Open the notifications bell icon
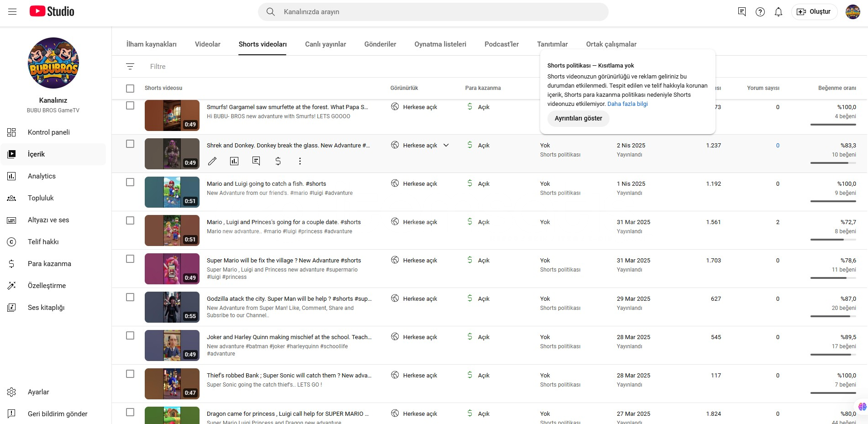The height and width of the screenshot is (424, 868). pos(779,12)
